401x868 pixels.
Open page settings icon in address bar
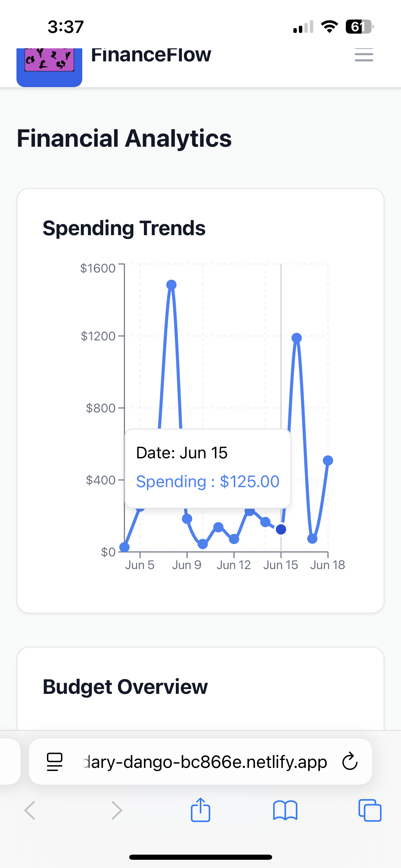click(x=55, y=762)
